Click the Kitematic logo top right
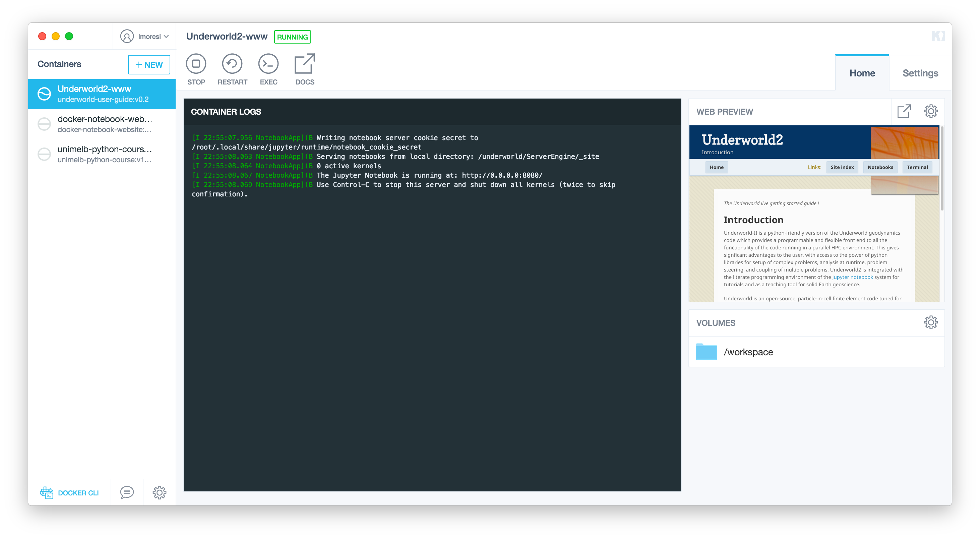 [x=938, y=36]
